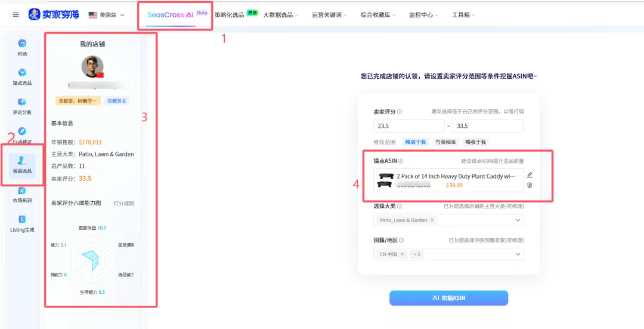Viewport: 644px width, 329px height.
Task: Open the Listing生成 sidebar icon
Action: [22, 219]
